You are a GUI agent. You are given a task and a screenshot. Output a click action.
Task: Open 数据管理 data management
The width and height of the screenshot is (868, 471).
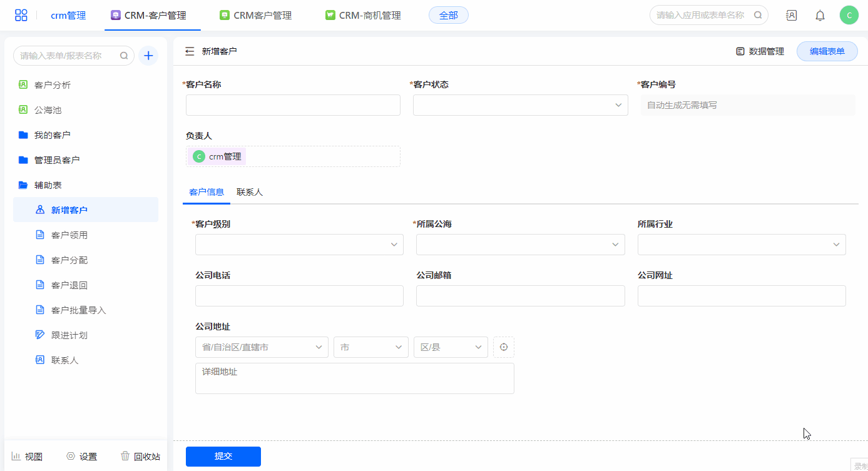[x=760, y=51]
